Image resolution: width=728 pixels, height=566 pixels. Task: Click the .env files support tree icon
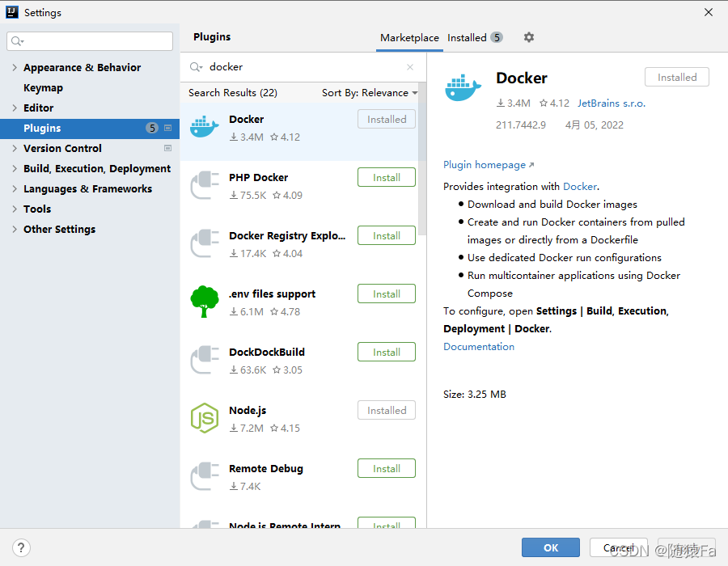205,301
